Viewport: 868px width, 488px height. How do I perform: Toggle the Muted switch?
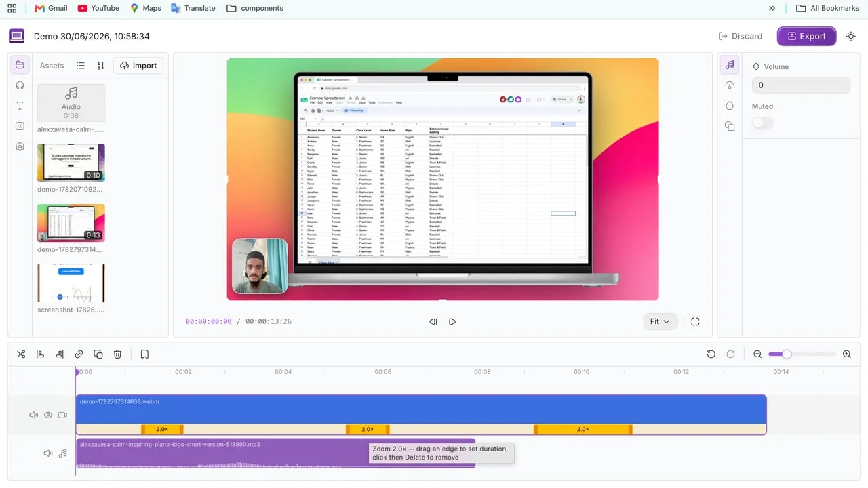763,123
